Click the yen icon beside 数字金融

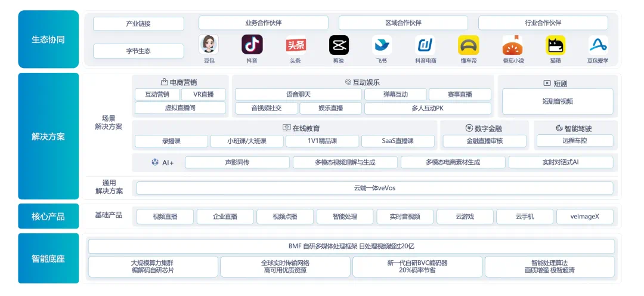point(469,128)
